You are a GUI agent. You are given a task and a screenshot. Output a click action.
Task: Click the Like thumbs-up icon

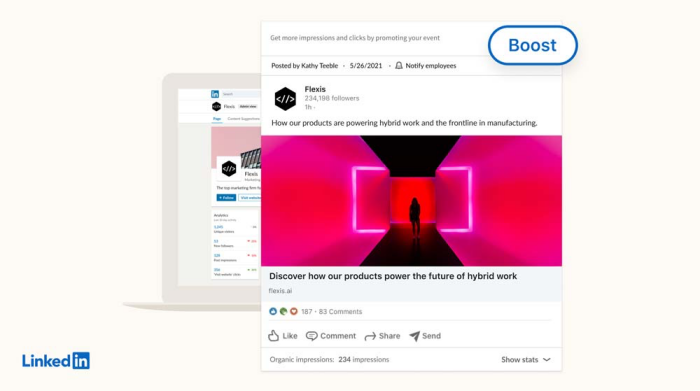pos(274,336)
